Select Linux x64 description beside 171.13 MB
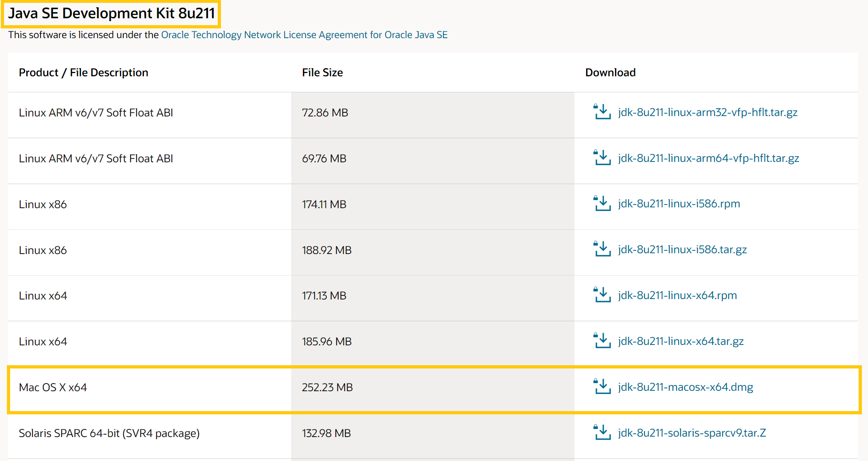Screen dimensions: 868x461 tap(150, 298)
